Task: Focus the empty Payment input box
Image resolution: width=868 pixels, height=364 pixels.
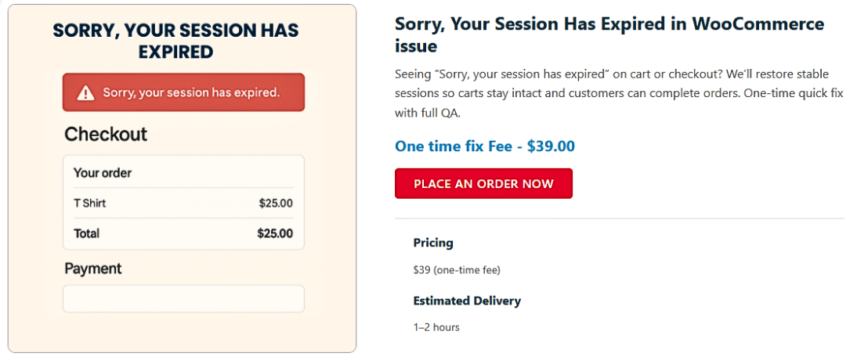Action: click(183, 299)
